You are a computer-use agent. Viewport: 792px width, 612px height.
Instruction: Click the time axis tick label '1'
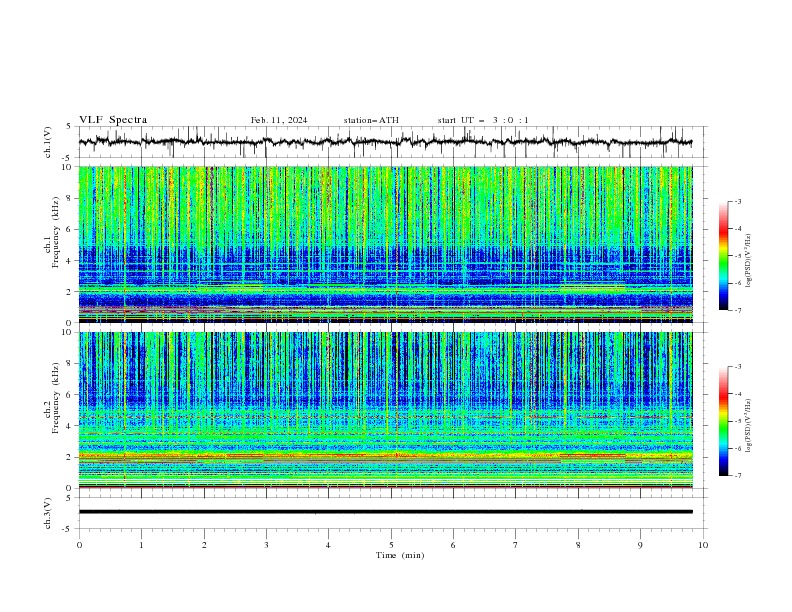point(141,545)
